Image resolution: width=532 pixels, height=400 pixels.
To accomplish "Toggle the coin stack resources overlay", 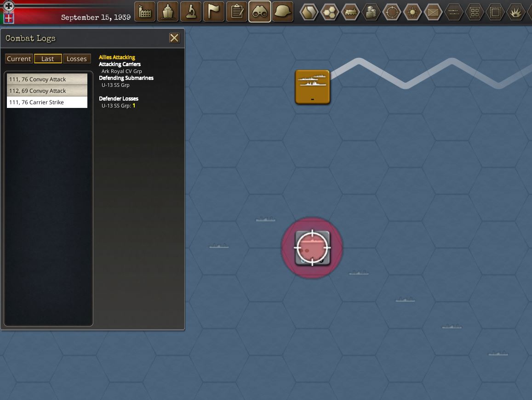I will pos(371,12).
